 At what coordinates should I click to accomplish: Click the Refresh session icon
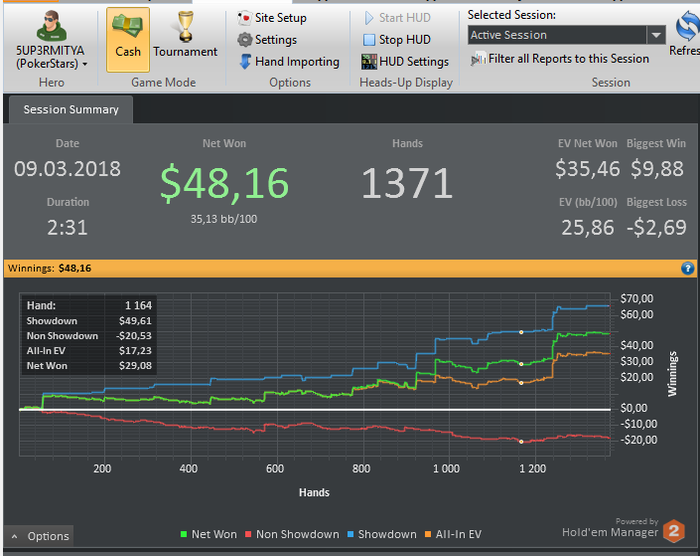(688, 27)
